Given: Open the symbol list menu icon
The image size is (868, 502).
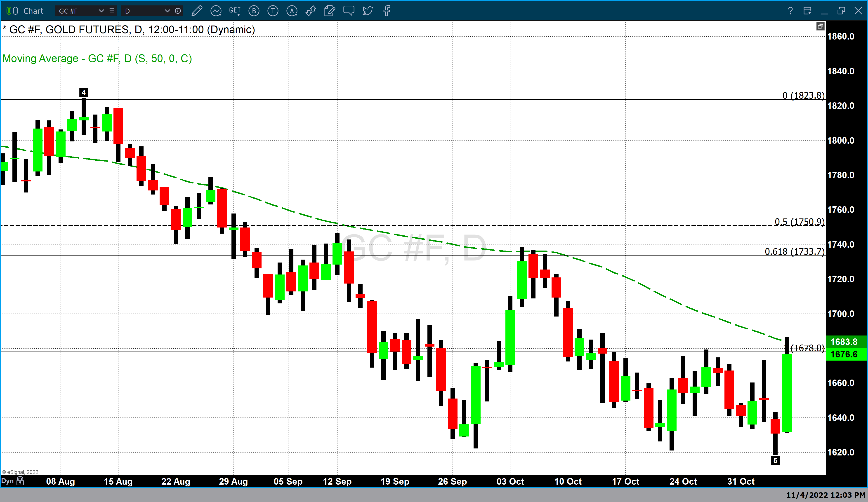Looking at the screenshot, I should click(x=112, y=11).
